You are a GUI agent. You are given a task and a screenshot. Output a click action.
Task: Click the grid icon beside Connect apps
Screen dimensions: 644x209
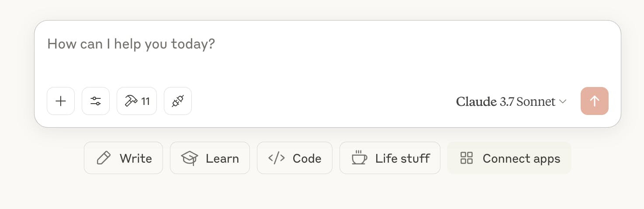click(x=467, y=158)
